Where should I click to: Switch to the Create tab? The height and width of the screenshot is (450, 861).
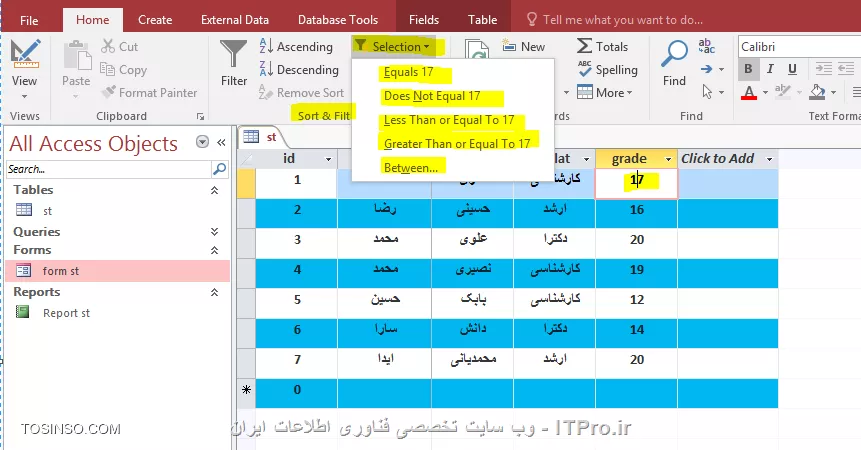pos(155,20)
